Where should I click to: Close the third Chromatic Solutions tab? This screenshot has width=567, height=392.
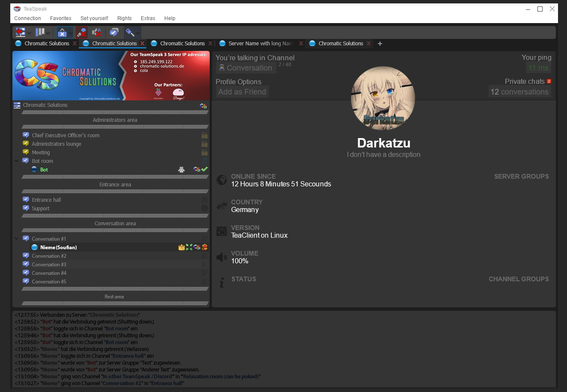point(211,44)
